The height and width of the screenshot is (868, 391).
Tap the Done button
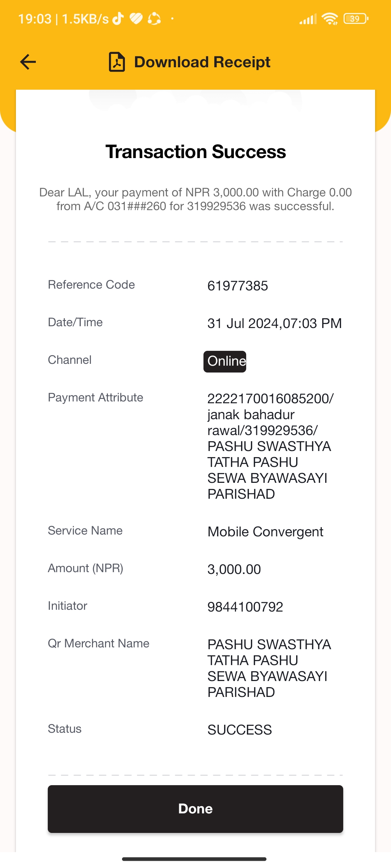pos(195,809)
